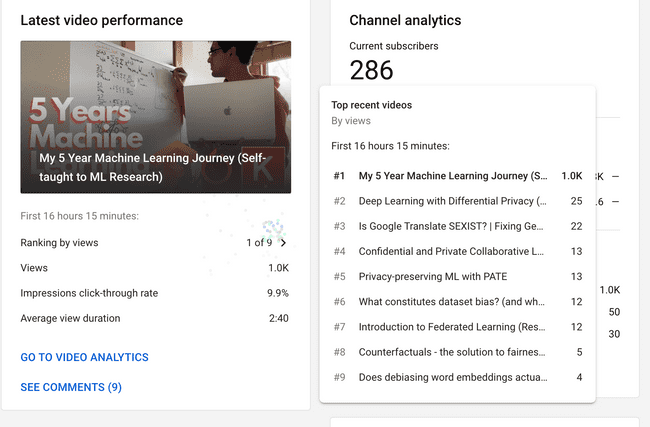Screen dimensions: 650x427
Task: Select Confidential and Private Collaborative video row
Action: click(x=458, y=251)
